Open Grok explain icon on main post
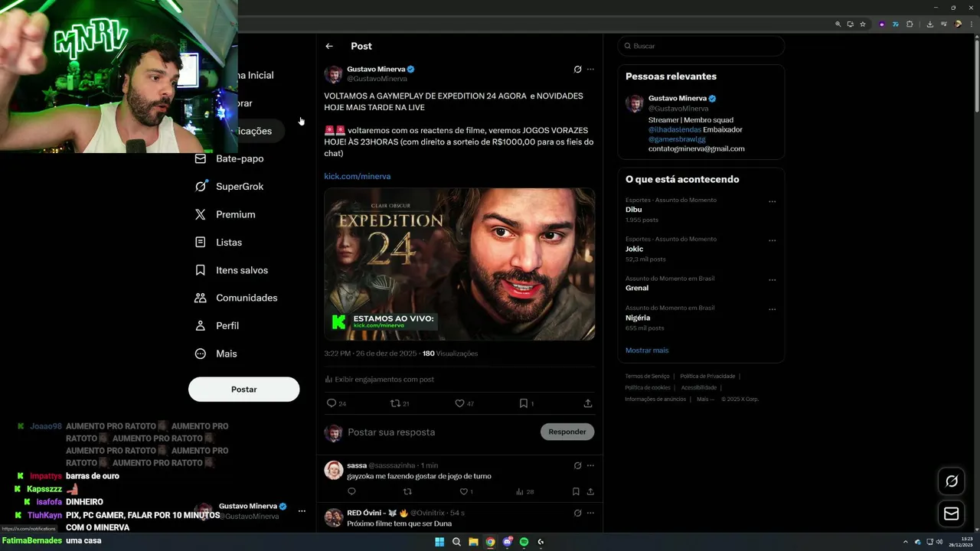 click(577, 69)
